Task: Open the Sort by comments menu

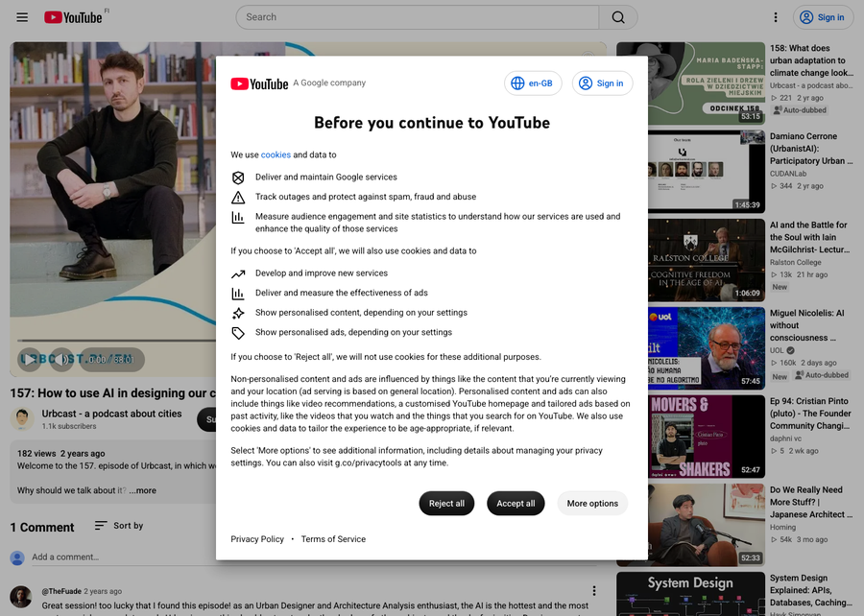Action: pos(118,526)
